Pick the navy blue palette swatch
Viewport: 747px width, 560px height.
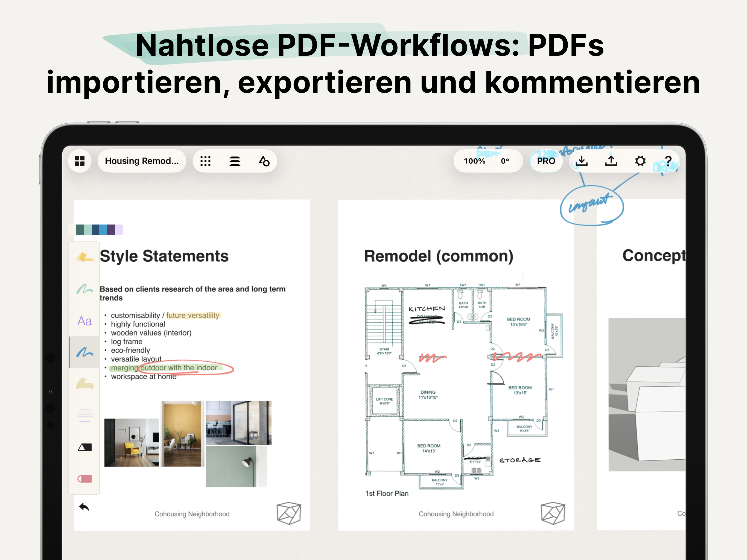(96, 230)
